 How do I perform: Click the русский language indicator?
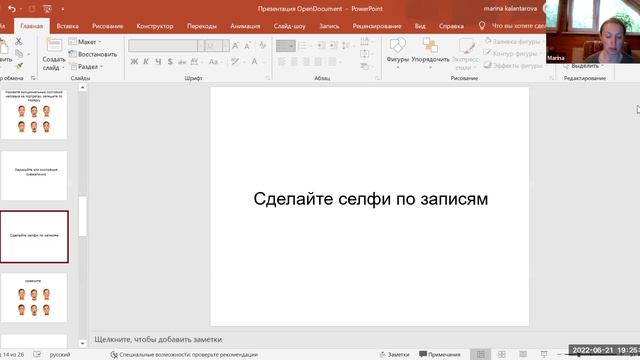[60, 354]
